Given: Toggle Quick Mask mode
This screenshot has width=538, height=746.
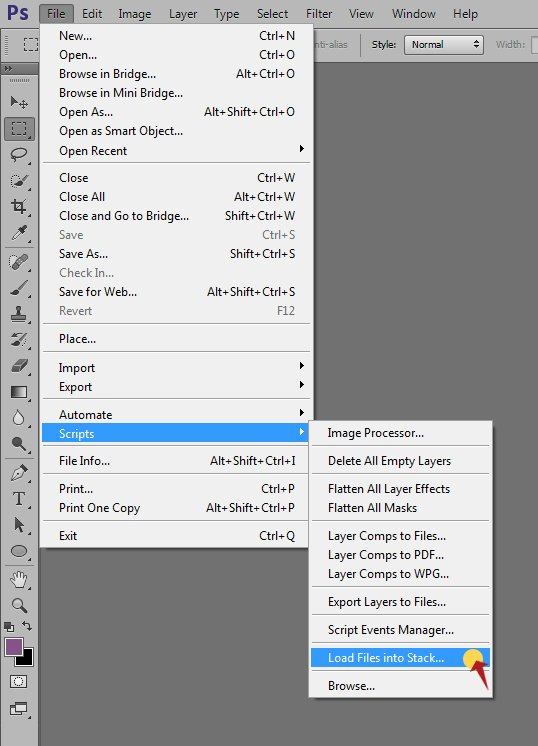Looking at the screenshot, I should [x=19, y=681].
